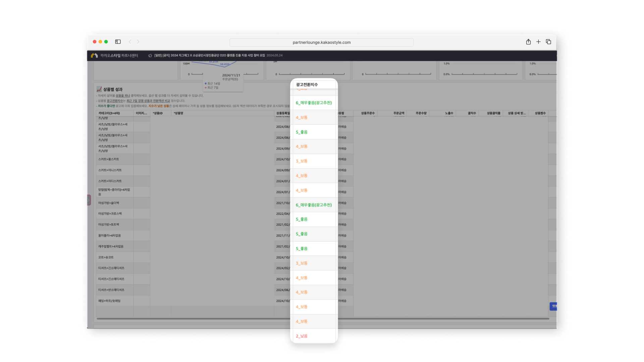
Task: Click the 이미지... column header
Action: coord(142,113)
